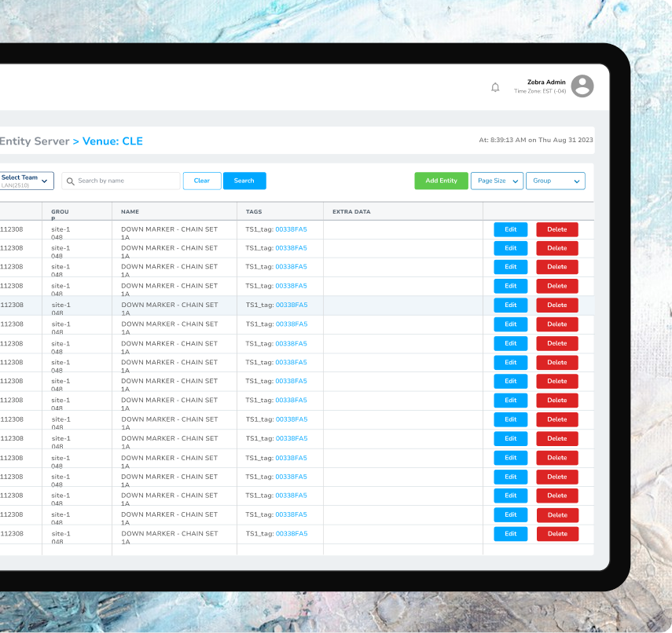Delete the highlighted DOWN MARKER row
Screen dimensions: 672x633
coord(557,305)
